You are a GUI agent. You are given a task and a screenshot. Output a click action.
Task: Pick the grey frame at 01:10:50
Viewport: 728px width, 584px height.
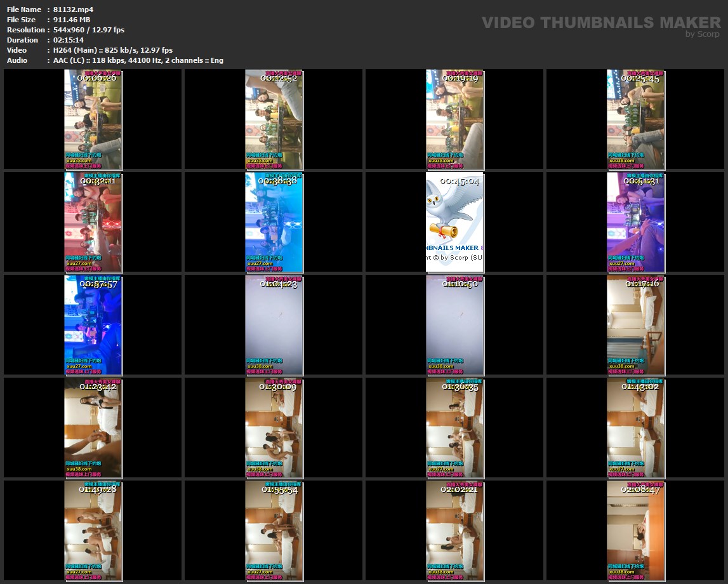tap(455, 325)
